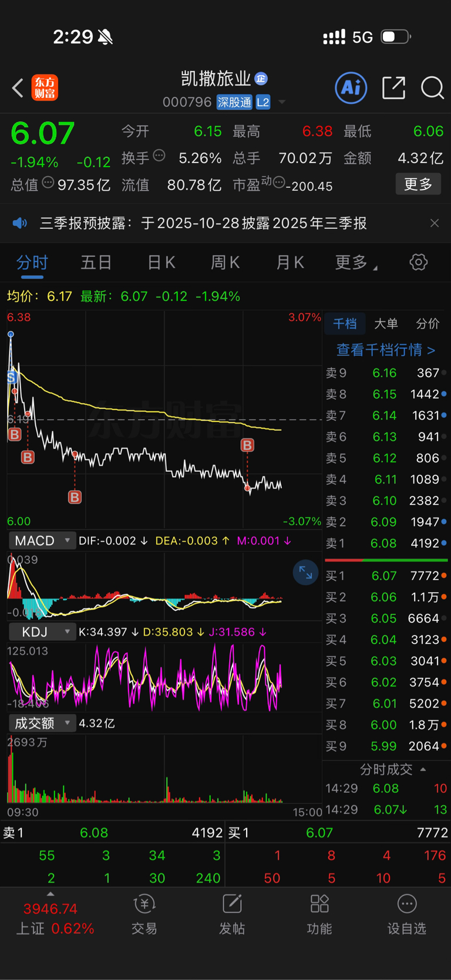Switch to the 日K tab
451x980 pixels.
(161, 262)
